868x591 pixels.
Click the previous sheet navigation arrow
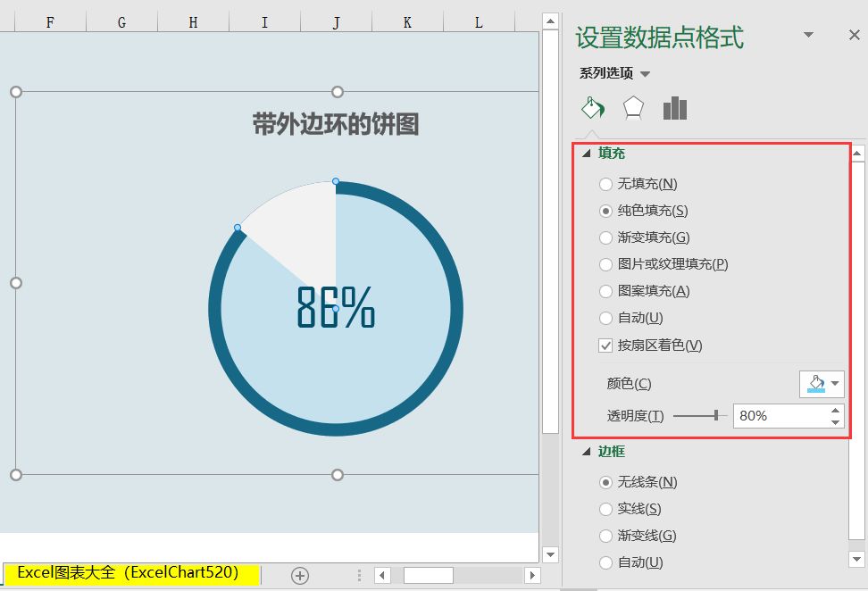[x=383, y=576]
